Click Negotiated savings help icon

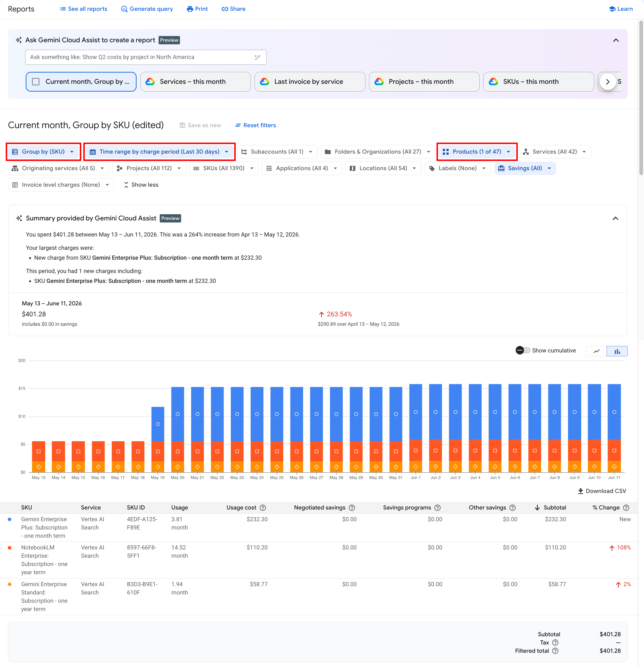[352, 508]
